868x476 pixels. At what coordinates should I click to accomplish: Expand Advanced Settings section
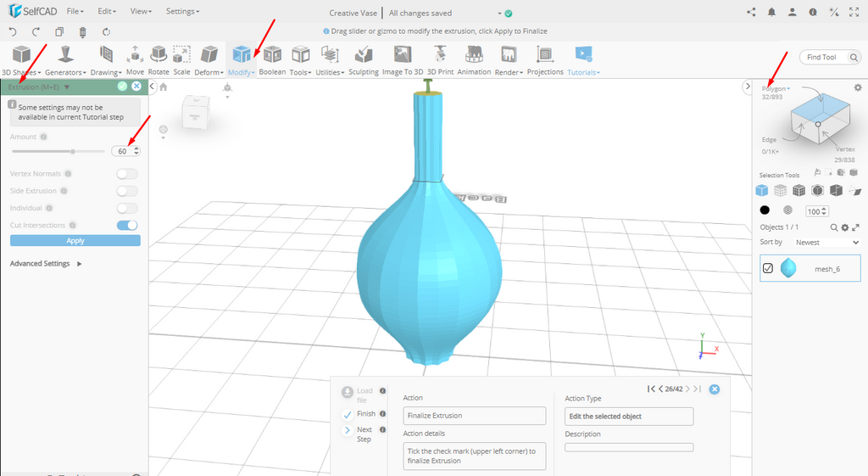[46, 264]
